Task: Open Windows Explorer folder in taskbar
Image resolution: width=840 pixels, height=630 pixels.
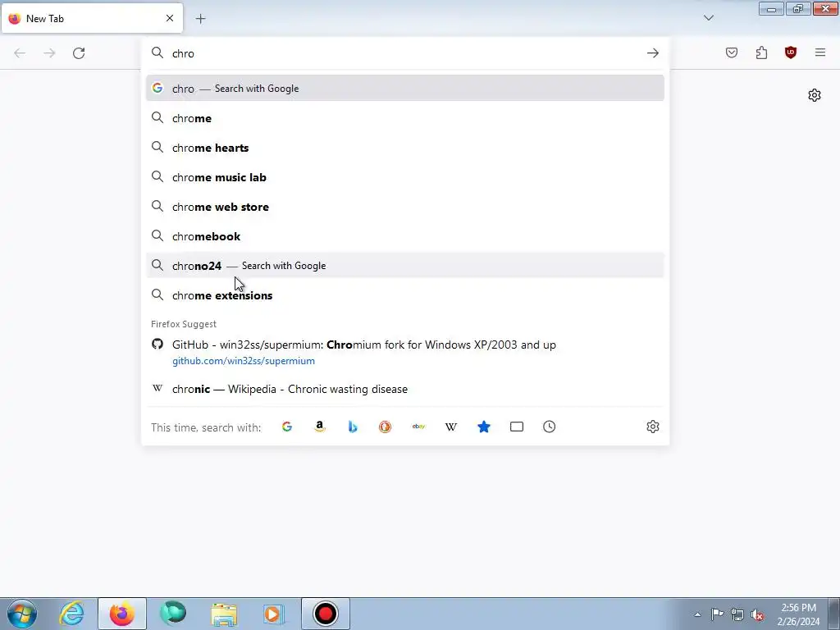Action: [x=224, y=614]
